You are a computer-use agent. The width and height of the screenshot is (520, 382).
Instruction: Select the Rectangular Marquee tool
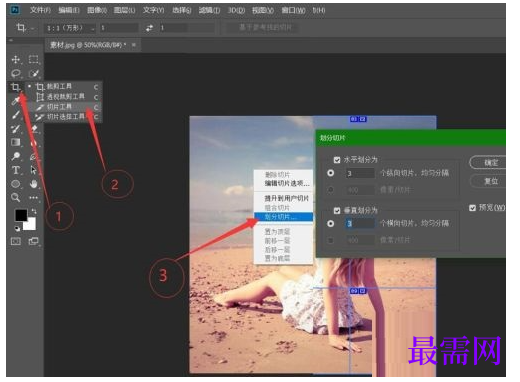coord(33,59)
